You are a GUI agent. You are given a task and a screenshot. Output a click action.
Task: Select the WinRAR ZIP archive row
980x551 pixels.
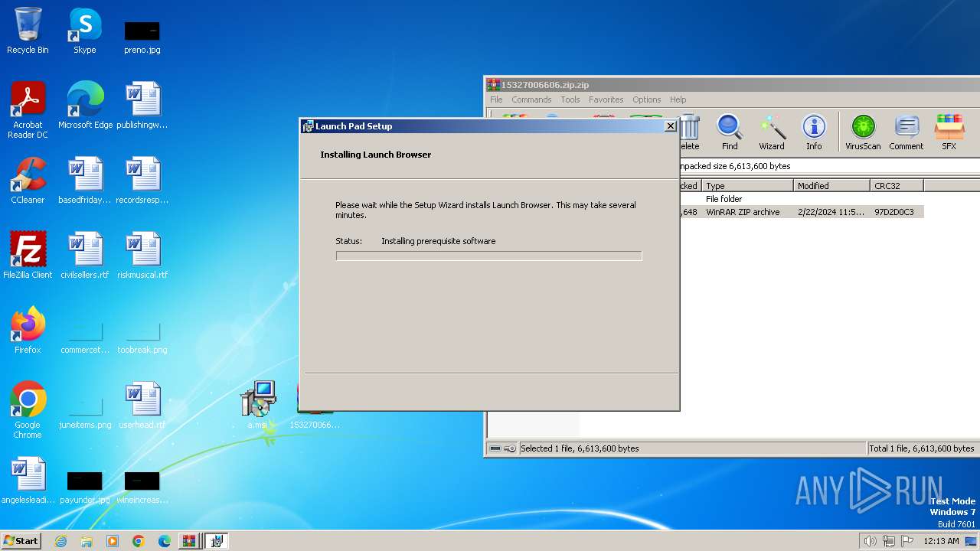pos(801,212)
